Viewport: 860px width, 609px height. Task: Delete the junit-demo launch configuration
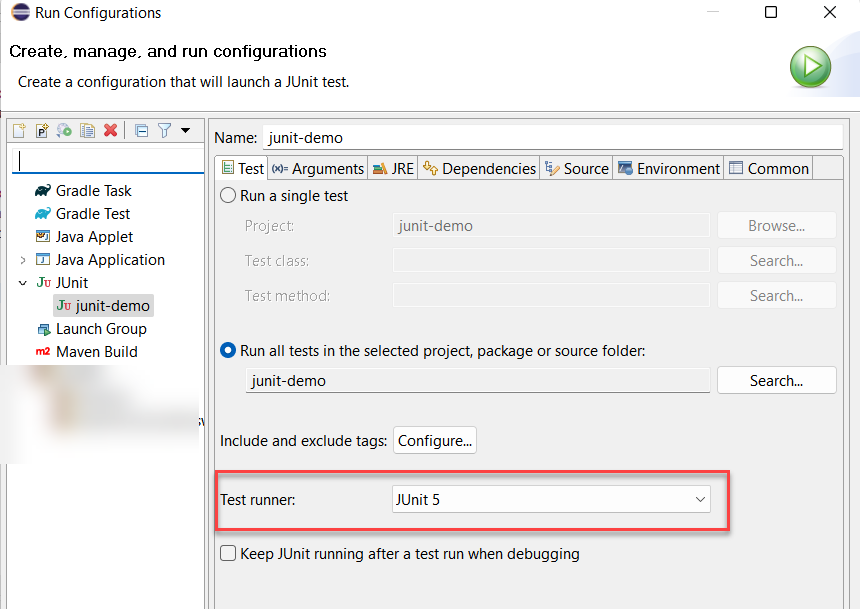(x=110, y=130)
